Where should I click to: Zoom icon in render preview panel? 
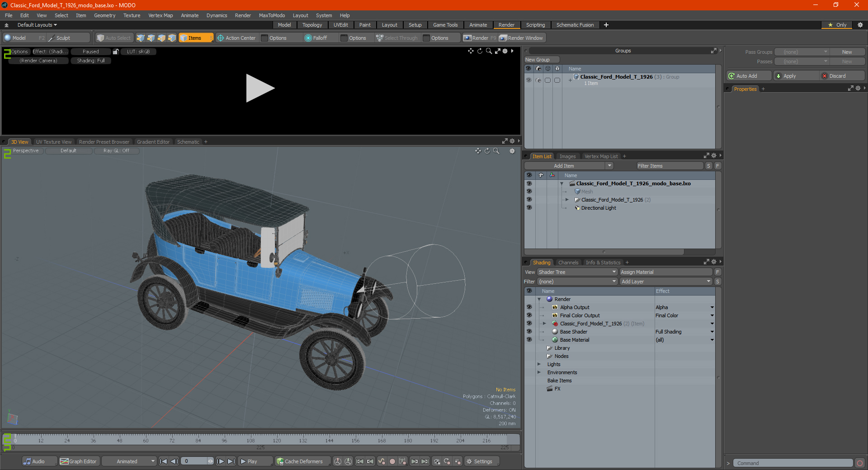pos(489,51)
